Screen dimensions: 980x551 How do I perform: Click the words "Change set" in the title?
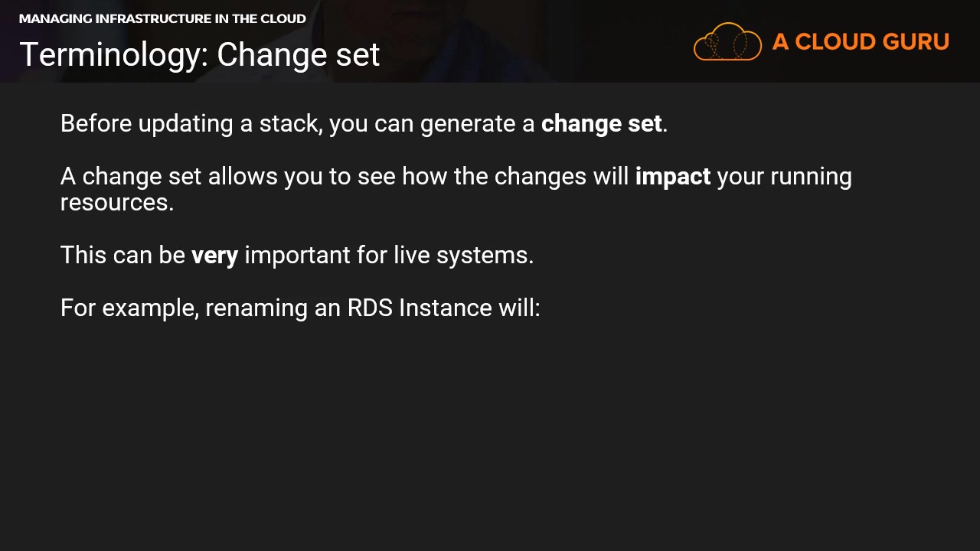pos(299,55)
